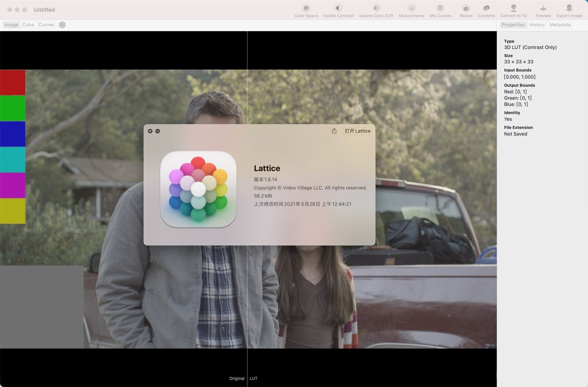Share from the Lattice info popup

pos(334,131)
